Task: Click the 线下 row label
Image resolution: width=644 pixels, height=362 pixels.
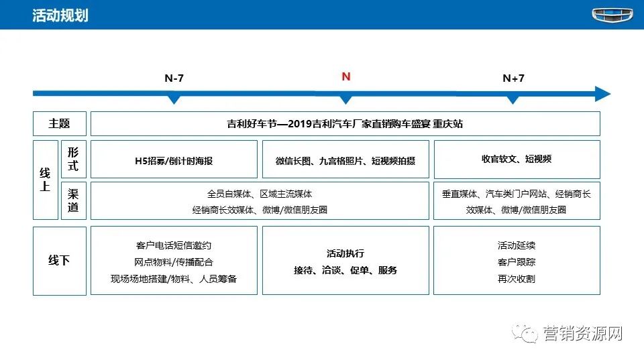Action: pos(60,261)
